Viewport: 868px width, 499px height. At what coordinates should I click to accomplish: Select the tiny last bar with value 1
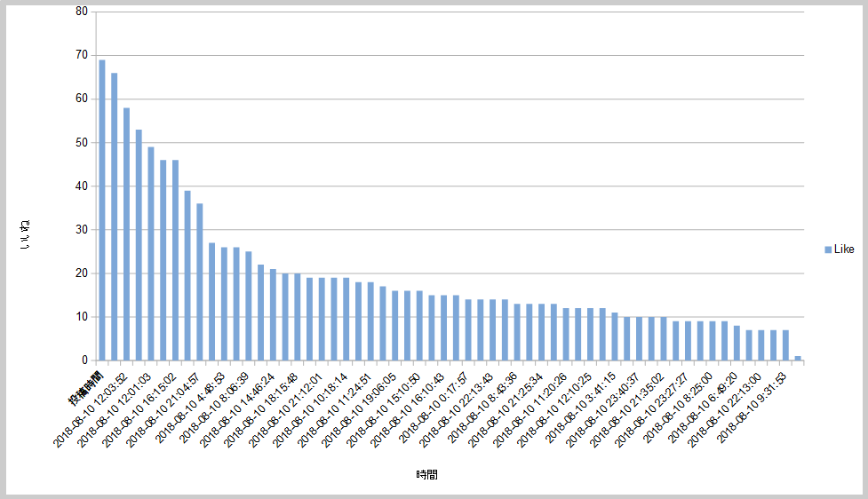pyautogui.click(x=798, y=358)
